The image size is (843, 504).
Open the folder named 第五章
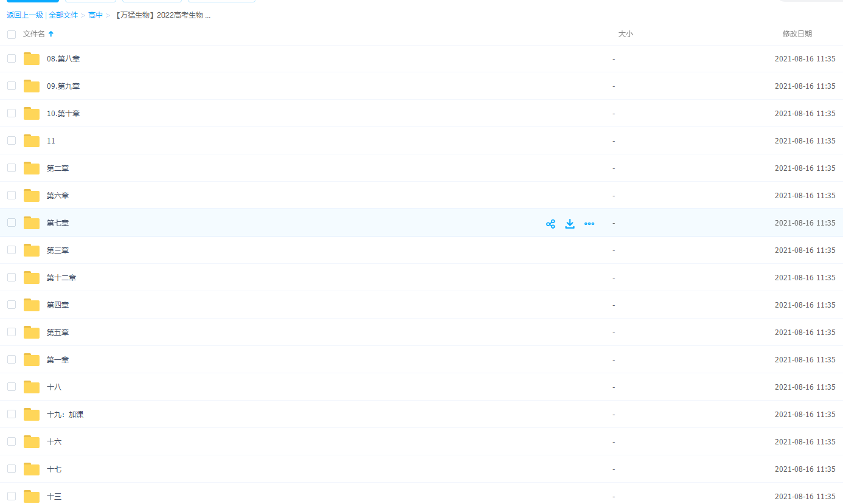pyautogui.click(x=58, y=333)
